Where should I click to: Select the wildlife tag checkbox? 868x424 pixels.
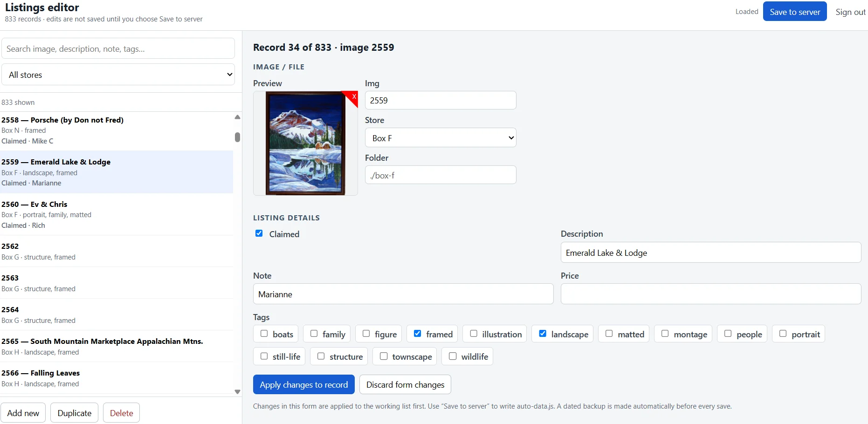click(x=453, y=356)
